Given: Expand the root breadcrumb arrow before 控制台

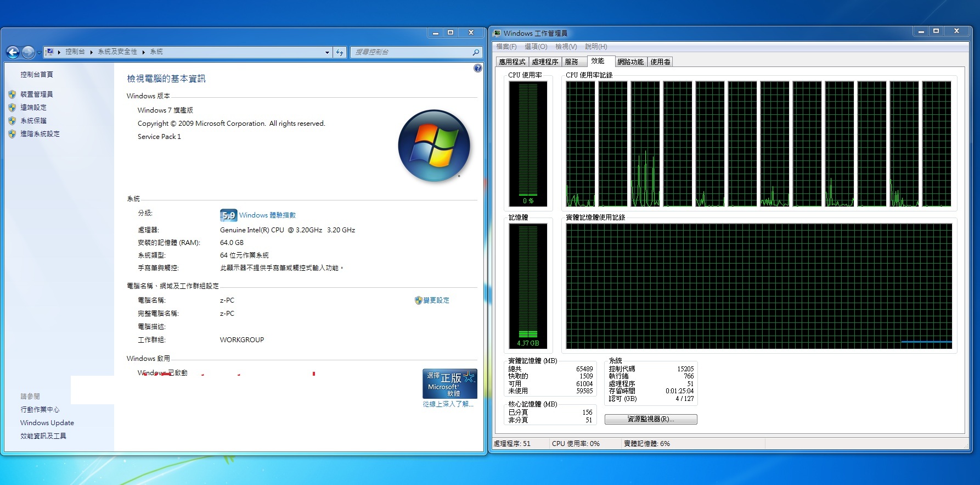Looking at the screenshot, I should pyautogui.click(x=59, y=52).
